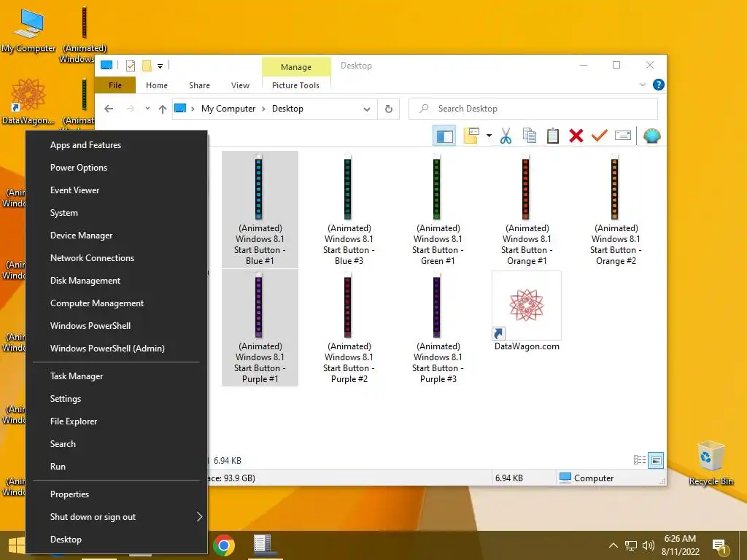
Task: Open the Share ribbon tab
Action: (x=199, y=85)
